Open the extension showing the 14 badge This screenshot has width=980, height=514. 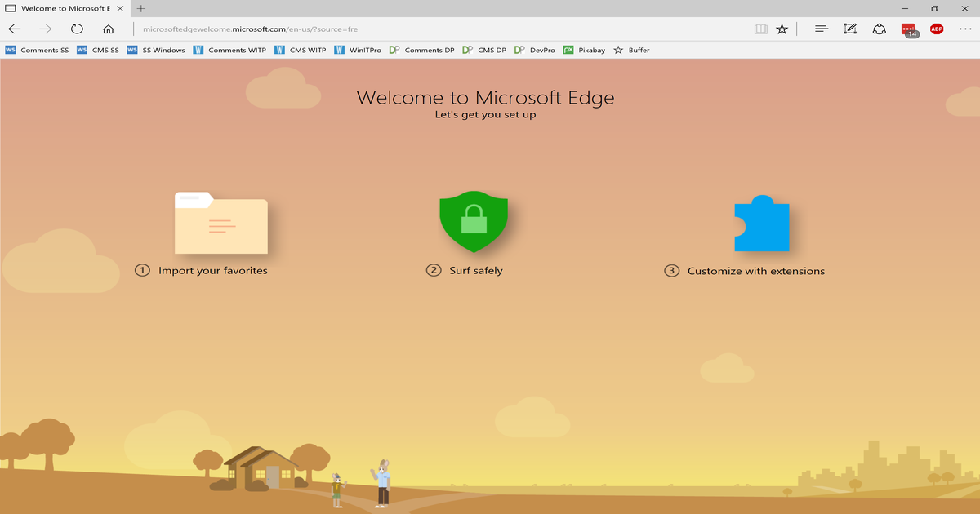click(x=907, y=29)
